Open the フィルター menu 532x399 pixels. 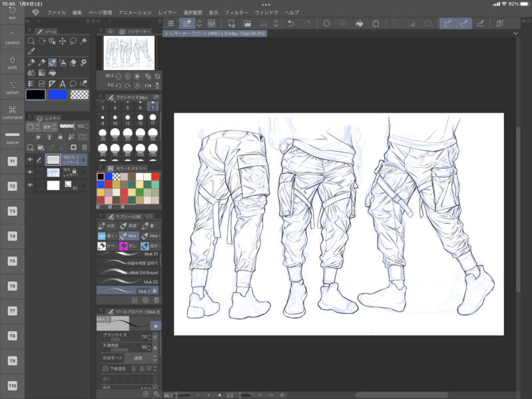[236, 13]
